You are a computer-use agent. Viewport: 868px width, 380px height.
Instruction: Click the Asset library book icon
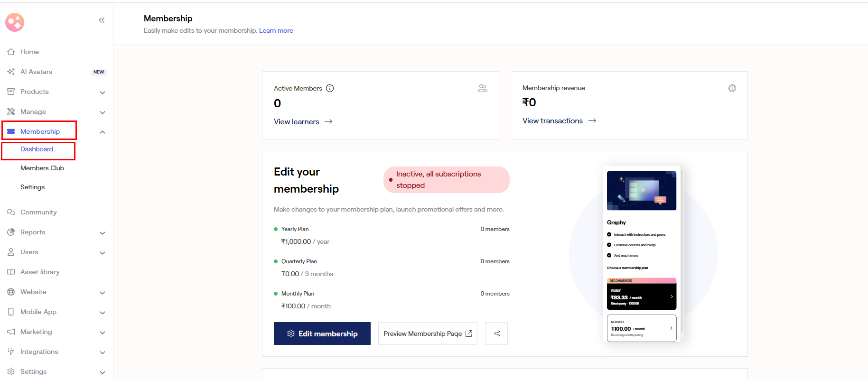click(x=11, y=272)
